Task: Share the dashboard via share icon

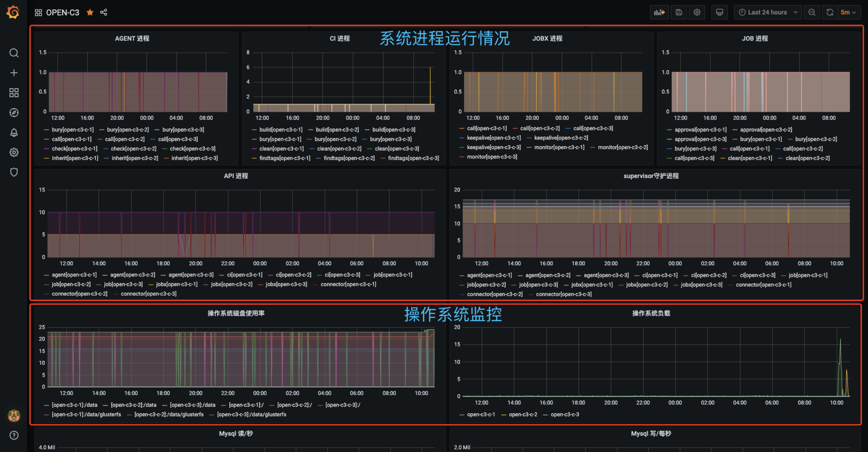Action: click(103, 12)
